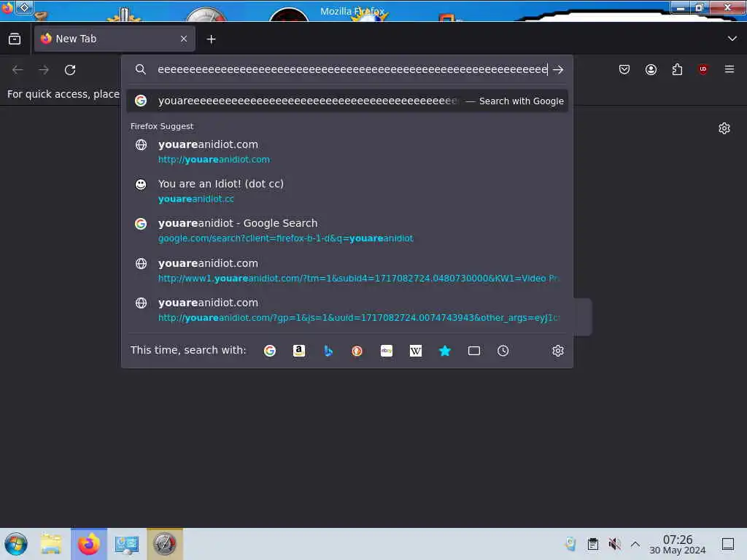The height and width of the screenshot is (560, 747).
Task: Search this time with DuckDuckGo
Action: coord(357,351)
